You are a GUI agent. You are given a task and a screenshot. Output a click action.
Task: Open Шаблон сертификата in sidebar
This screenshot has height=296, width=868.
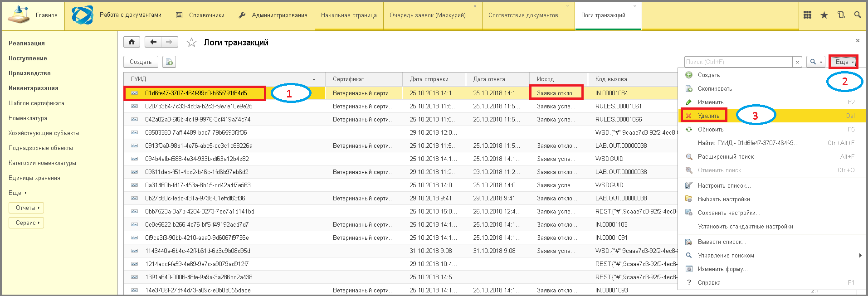point(36,103)
